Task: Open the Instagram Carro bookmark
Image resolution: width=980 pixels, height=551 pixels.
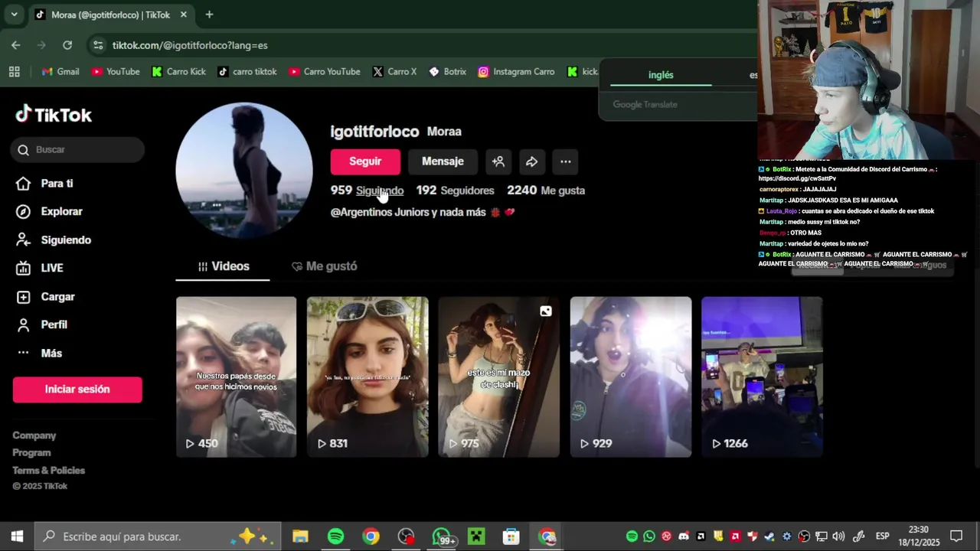Action: click(516, 72)
